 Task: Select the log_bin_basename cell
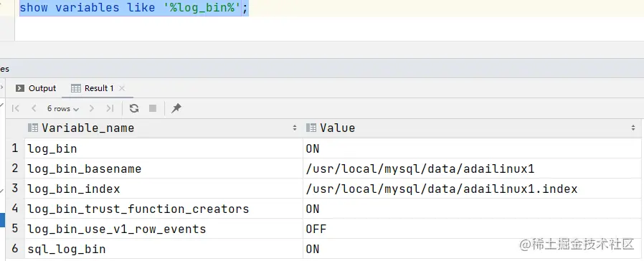(164, 169)
